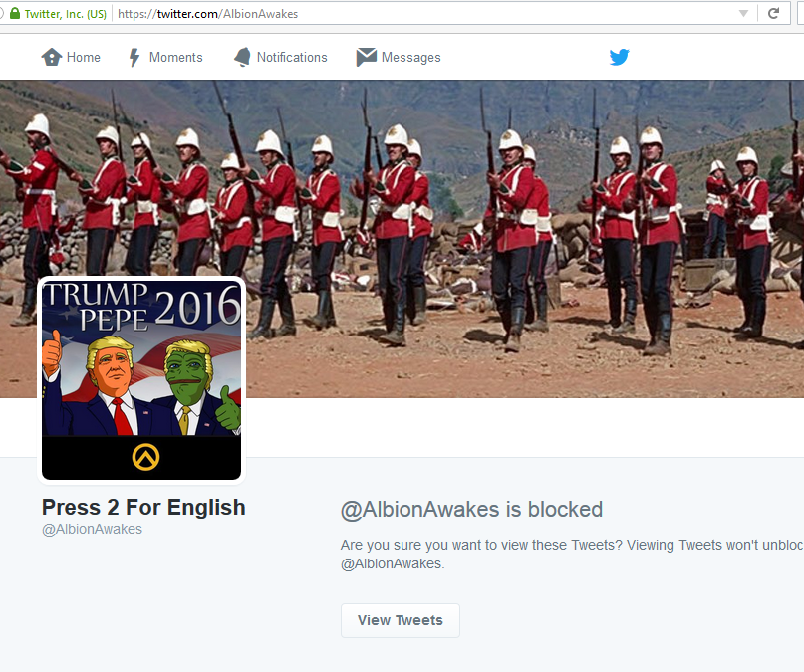804x672 pixels.
Task: Click the @AlbionAwakes handle under profile name
Action: (92, 529)
